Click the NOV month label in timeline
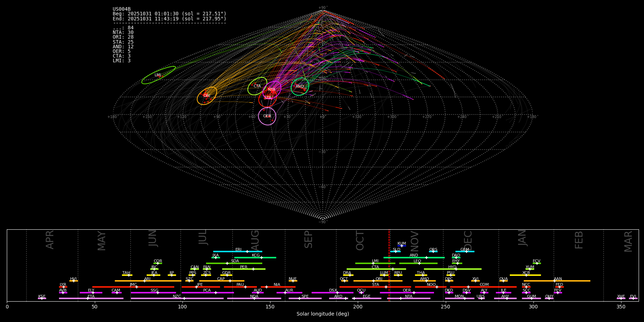The width and height of the screenshot is (644, 322). coord(414,241)
